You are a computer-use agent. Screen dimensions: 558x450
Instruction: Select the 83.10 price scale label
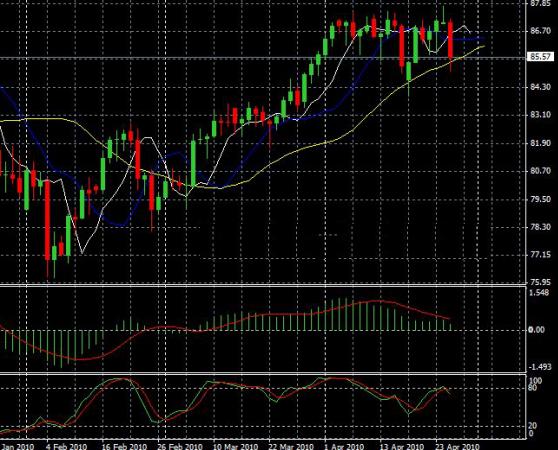540,115
